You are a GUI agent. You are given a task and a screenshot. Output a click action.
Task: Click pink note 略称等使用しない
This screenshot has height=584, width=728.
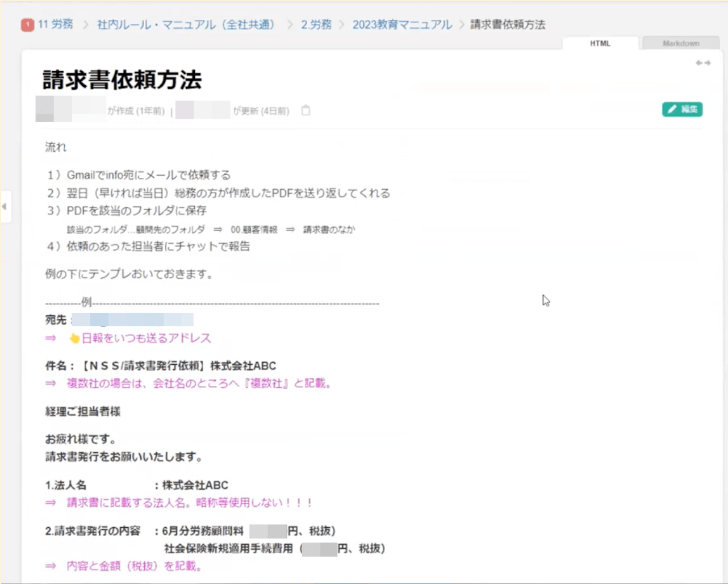pyautogui.click(x=179, y=503)
